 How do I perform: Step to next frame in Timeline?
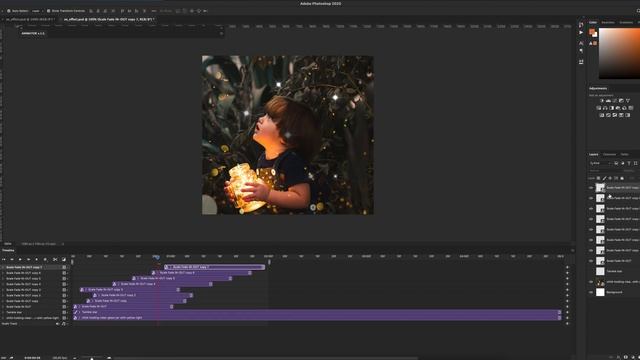[28, 259]
